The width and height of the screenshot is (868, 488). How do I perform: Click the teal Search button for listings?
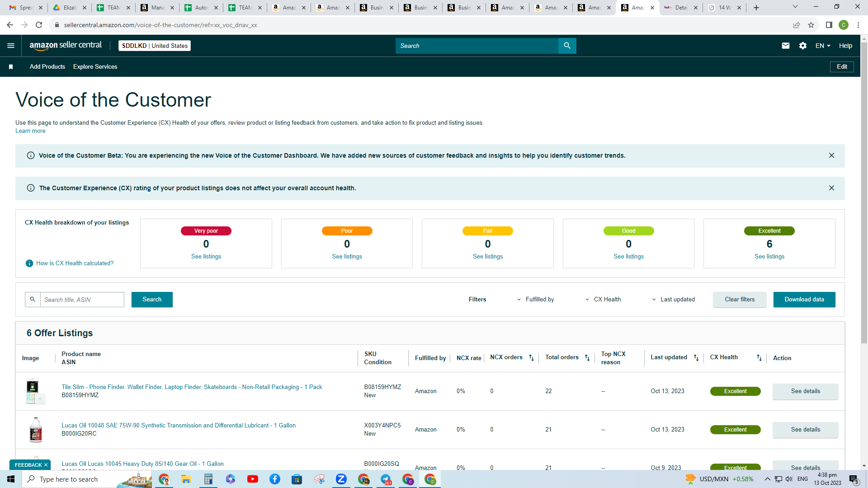click(x=152, y=300)
